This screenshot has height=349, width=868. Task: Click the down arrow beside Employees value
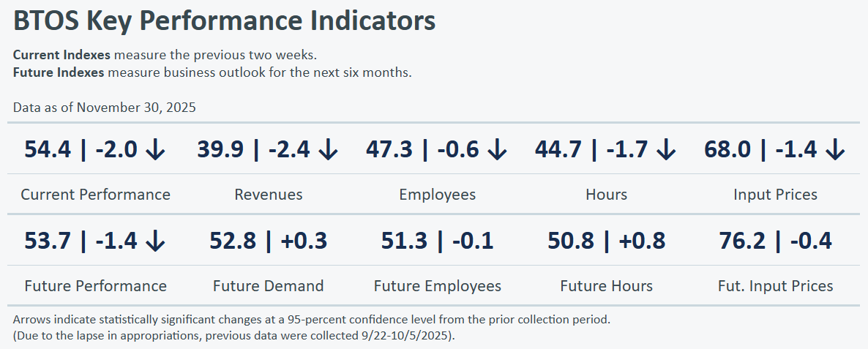(497, 150)
